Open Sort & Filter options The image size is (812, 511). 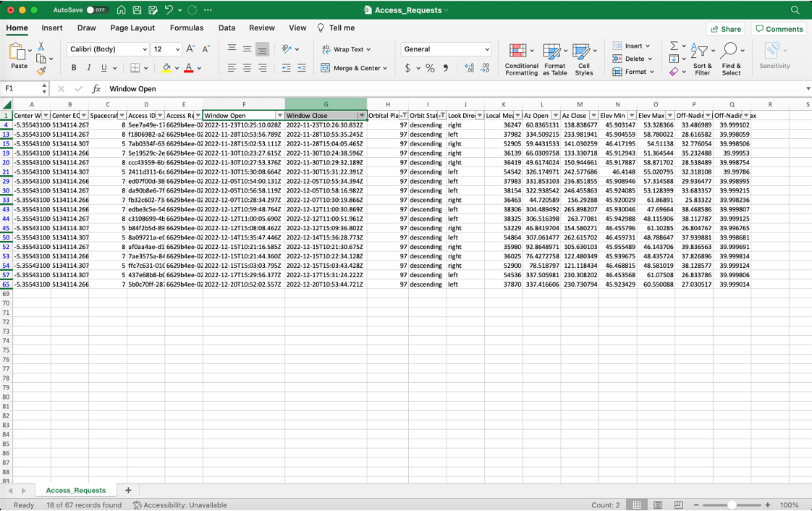[x=702, y=59]
